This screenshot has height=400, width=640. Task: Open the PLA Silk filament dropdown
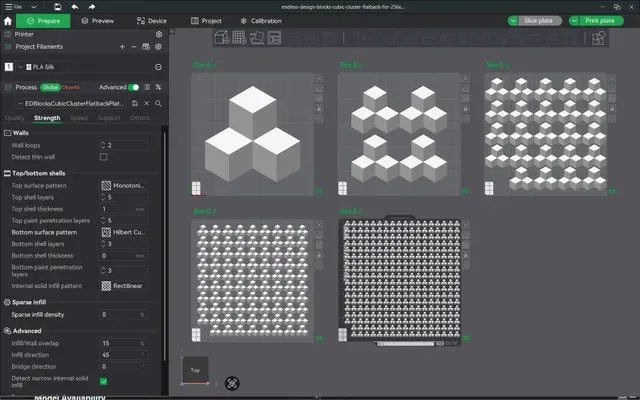20,67
